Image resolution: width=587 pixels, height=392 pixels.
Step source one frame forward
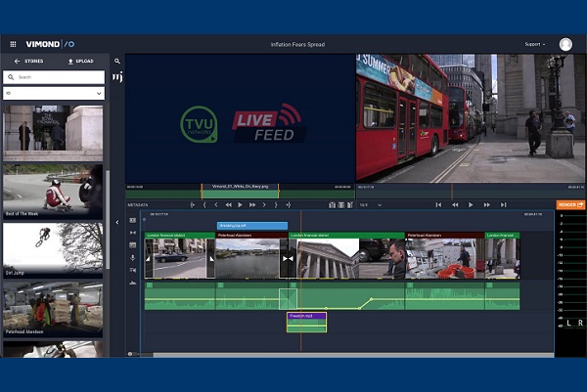(x=264, y=205)
